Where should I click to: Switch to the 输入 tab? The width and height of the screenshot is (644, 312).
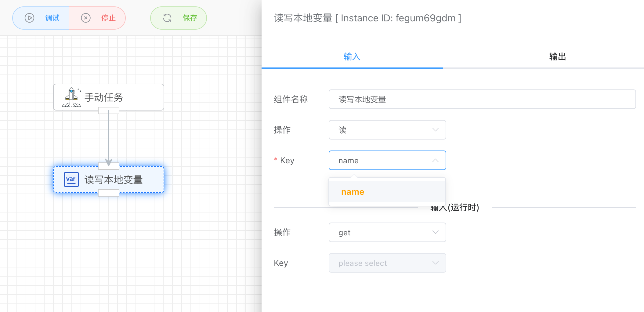point(352,57)
